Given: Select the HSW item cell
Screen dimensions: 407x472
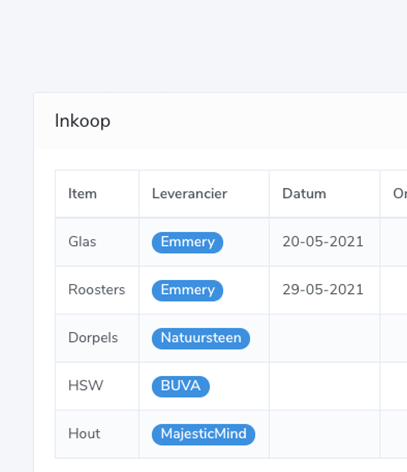Looking at the screenshot, I should coord(97,386).
